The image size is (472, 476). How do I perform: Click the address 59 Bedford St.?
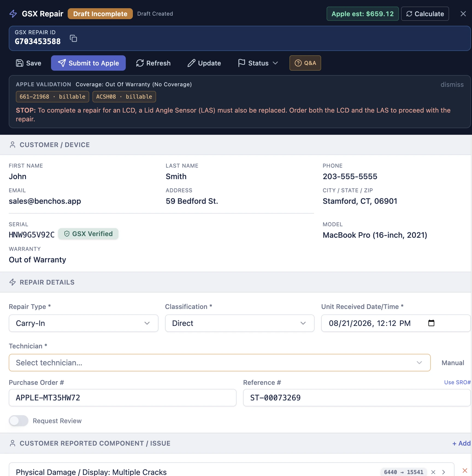[192, 201]
